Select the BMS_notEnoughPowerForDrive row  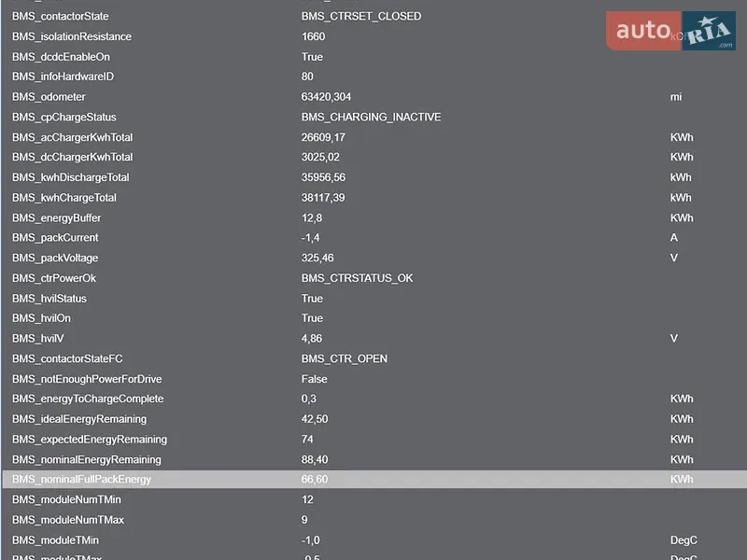click(x=374, y=379)
